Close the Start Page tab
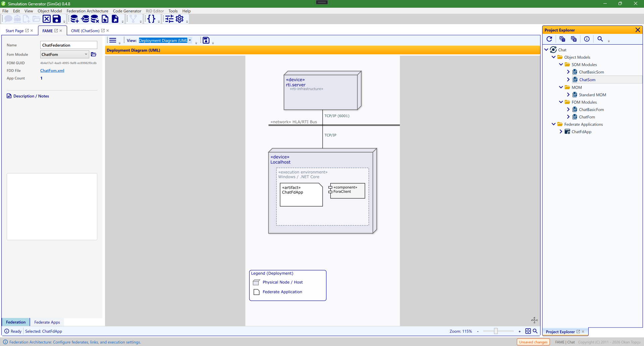 [32, 31]
